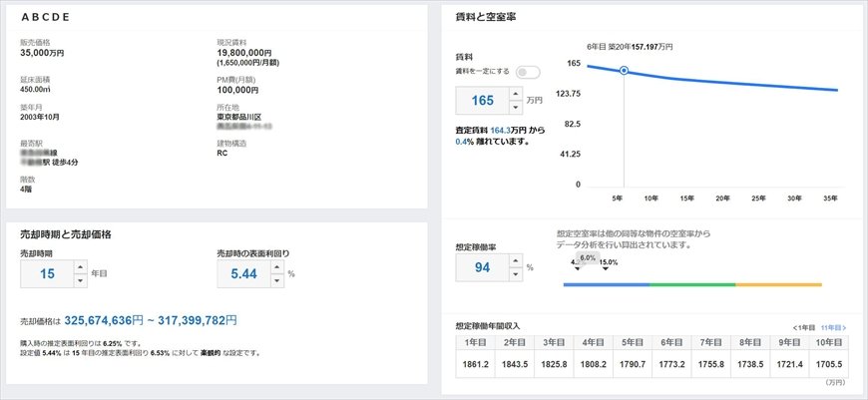This screenshot has width=868, height=400.
Task: Click the blue segment of vacancy bar
Action: 606,284
